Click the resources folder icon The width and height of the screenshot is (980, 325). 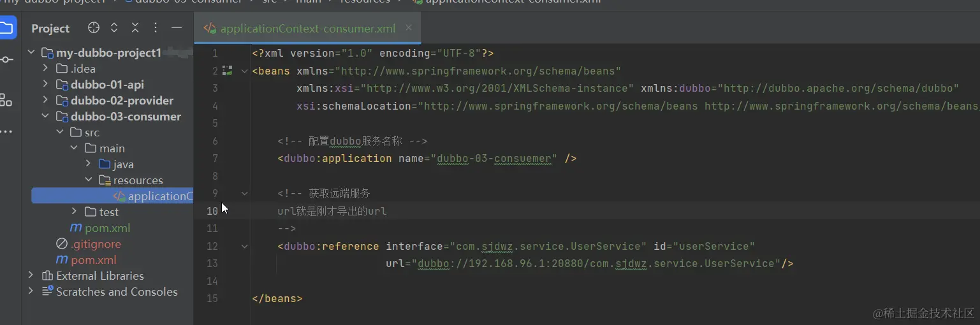point(105,180)
